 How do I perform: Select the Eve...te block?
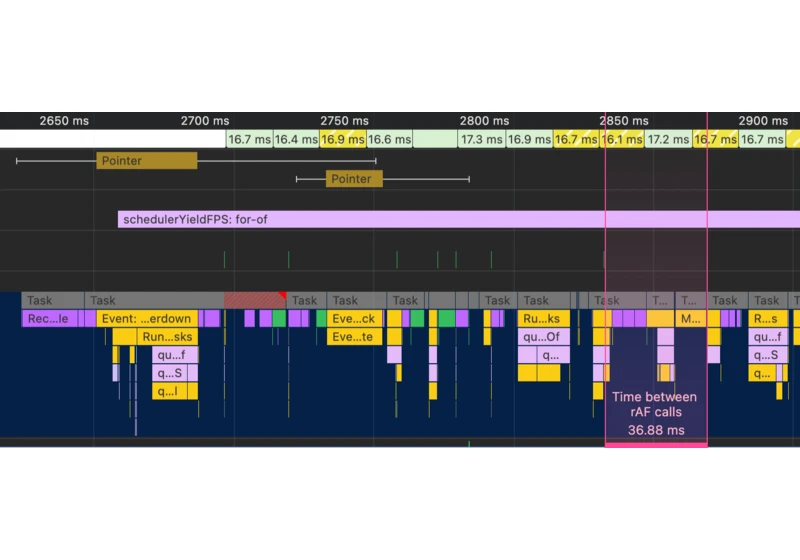(x=354, y=337)
